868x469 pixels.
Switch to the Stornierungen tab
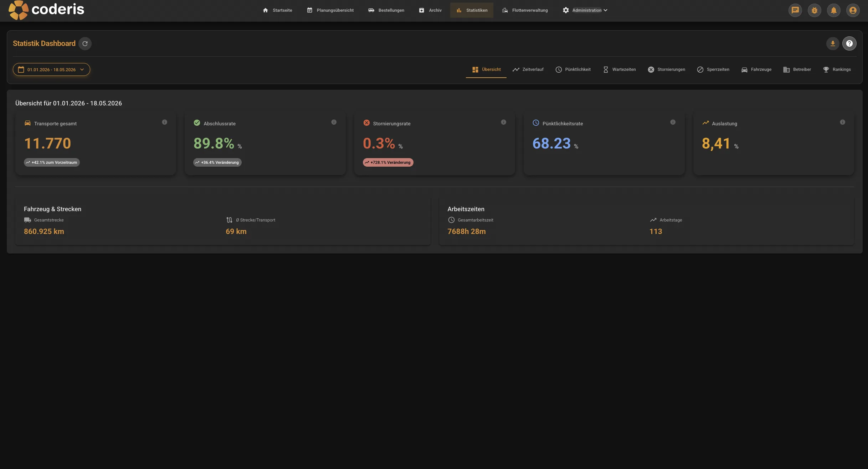(x=666, y=69)
